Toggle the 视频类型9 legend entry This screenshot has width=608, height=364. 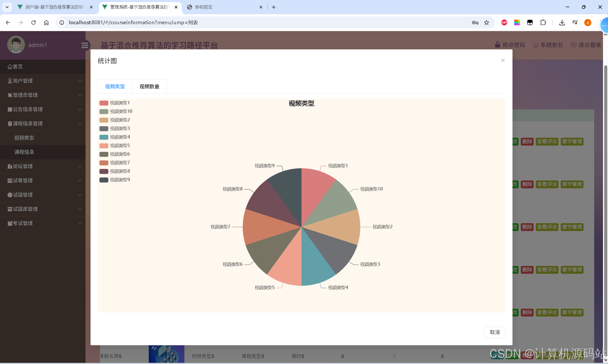click(x=115, y=180)
